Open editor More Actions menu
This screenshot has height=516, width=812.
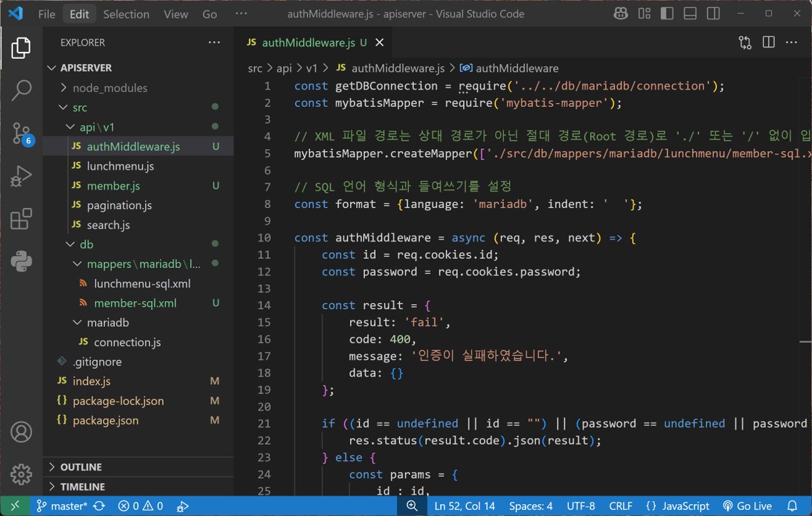tap(792, 42)
